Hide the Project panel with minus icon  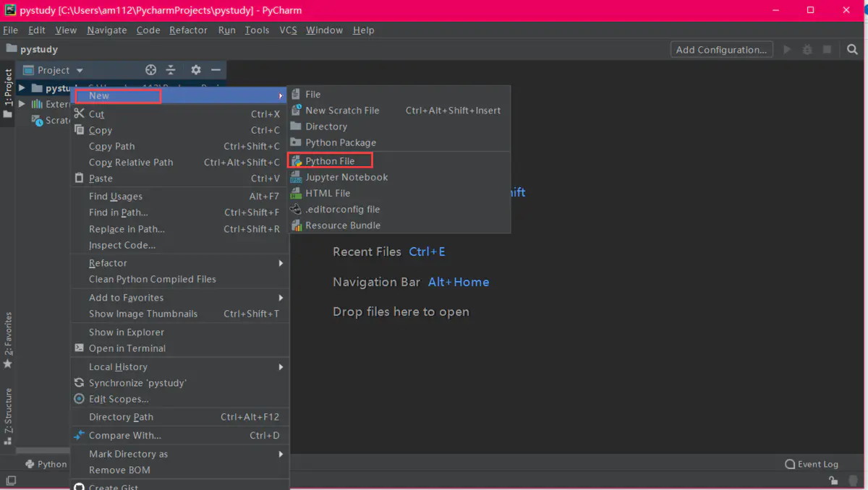click(216, 70)
